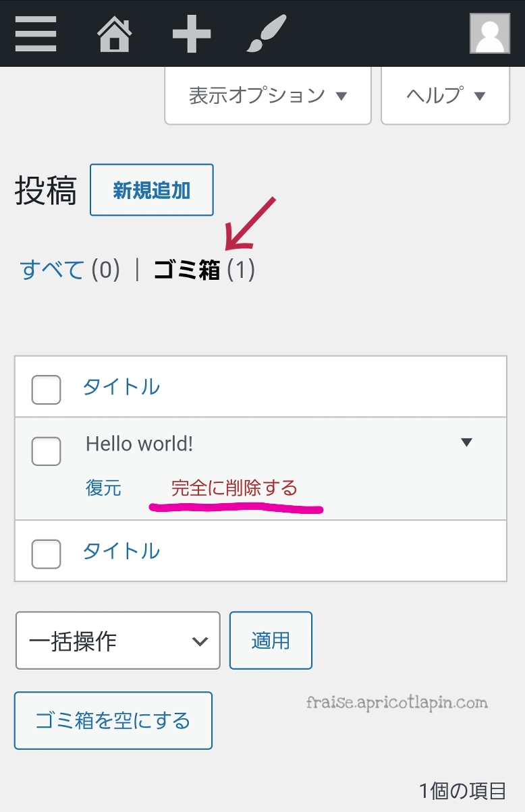This screenshot has height=812, width=525.
Task: Tick the select-all checkbox in the top タイトル header
Action: coord(47,389)
